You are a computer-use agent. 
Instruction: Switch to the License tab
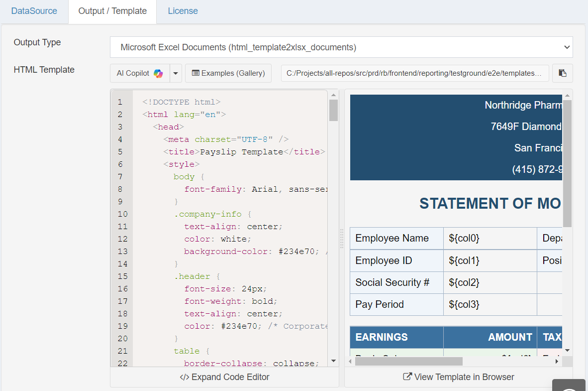(x=183, y=11)
